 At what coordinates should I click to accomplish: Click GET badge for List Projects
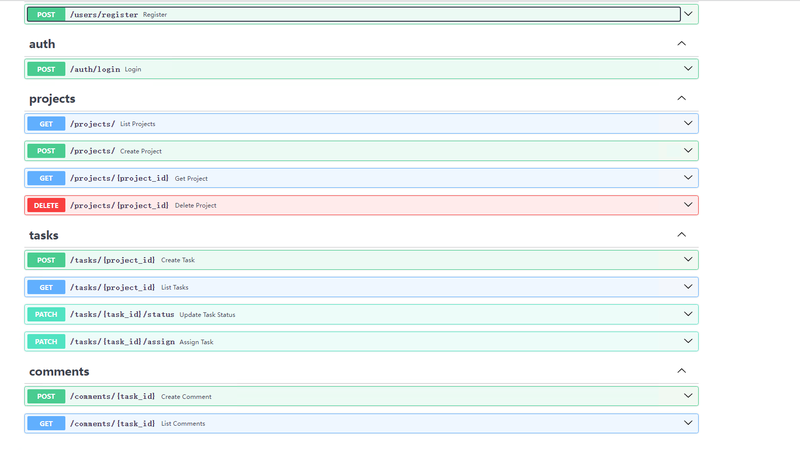point(46,123)
